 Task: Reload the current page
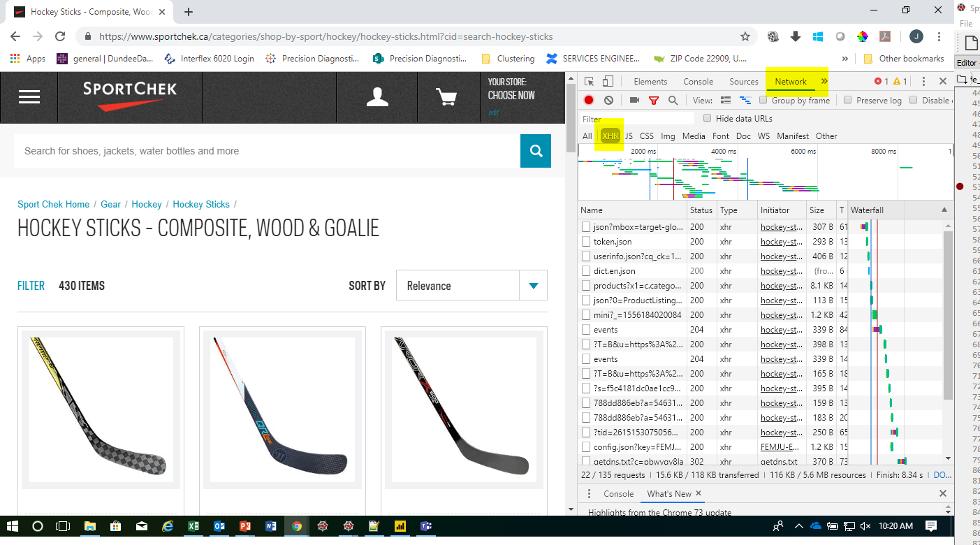pos(60,36)
